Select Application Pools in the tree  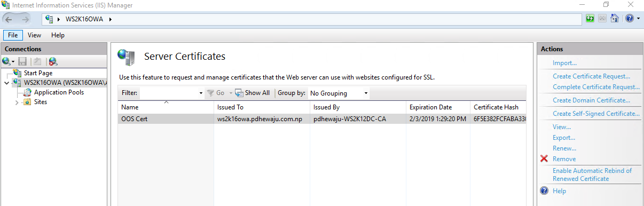click(59, 92)
